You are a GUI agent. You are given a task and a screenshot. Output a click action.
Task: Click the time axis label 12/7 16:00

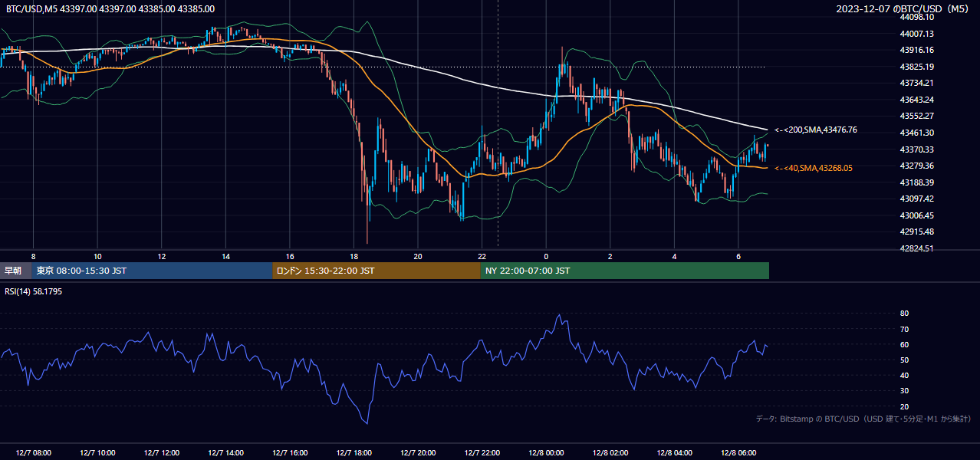(x=289, y=453)
